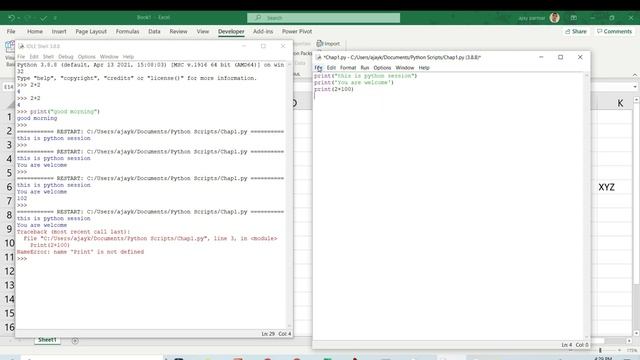Image resolution: width=640 pixels, height=360 pixels.
Task: Click the Undo icon in Excel title bar
Action: point(11,18)
